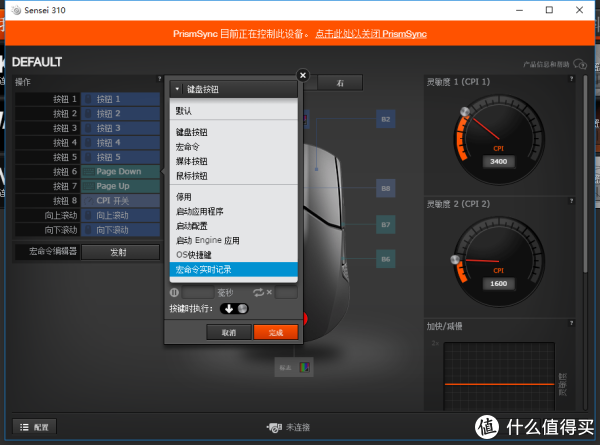The image size is (600, 445).
Task: Open help for 灵敏度 1 panel
Action: pyautogui.click(x=571, y=79)
